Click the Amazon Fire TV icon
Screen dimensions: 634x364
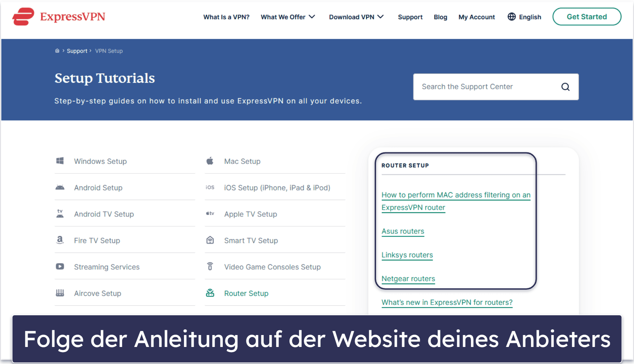coord(60,240)
